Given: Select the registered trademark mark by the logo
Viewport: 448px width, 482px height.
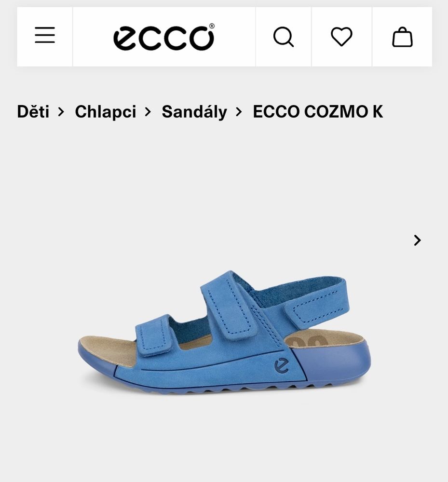Looking at the screenshot, I should (x=212, y=26).
